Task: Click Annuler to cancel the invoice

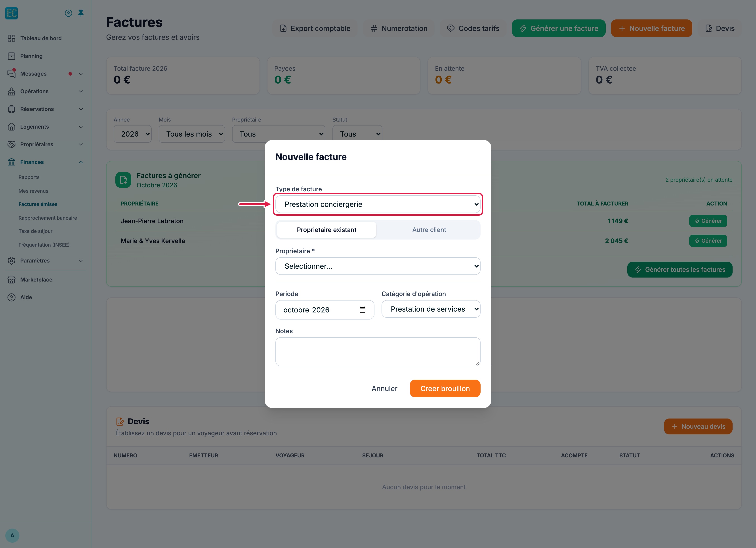Action: click(384, 388)
